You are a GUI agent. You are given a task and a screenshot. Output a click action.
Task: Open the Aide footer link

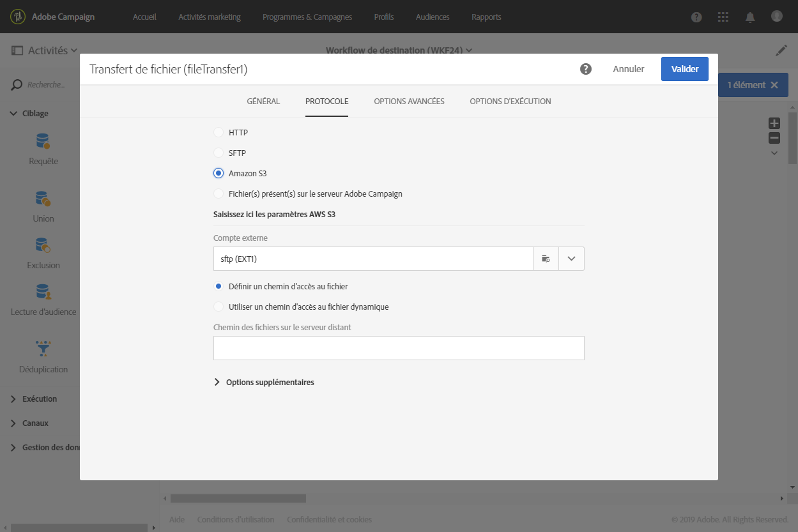point(177,520)
